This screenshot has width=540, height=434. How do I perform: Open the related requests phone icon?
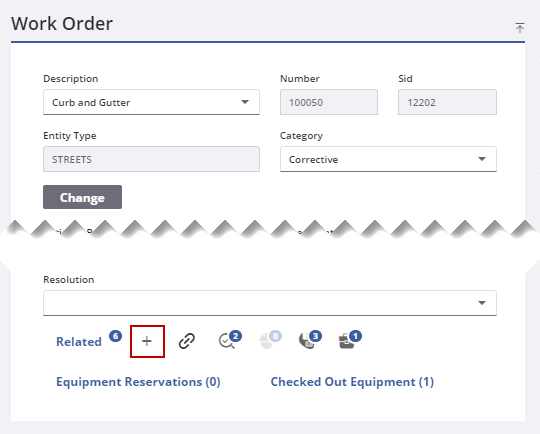pos(310,340)
